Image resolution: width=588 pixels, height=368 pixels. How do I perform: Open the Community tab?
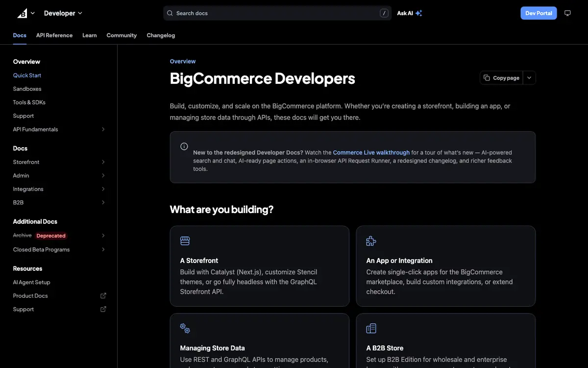point(122,35)
